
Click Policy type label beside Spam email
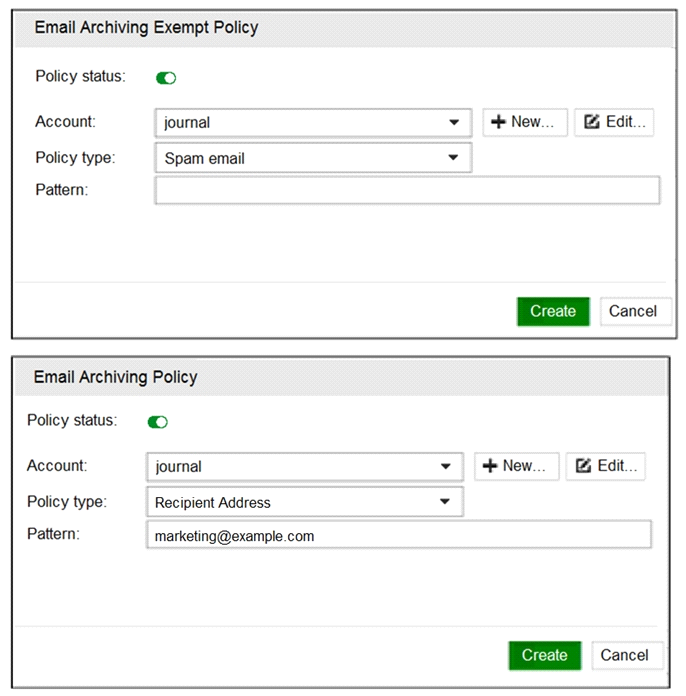[75, 157]
